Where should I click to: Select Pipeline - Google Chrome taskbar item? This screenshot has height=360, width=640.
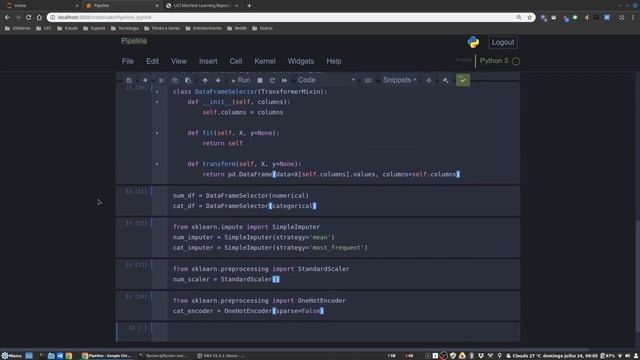[x=107, y=356]
